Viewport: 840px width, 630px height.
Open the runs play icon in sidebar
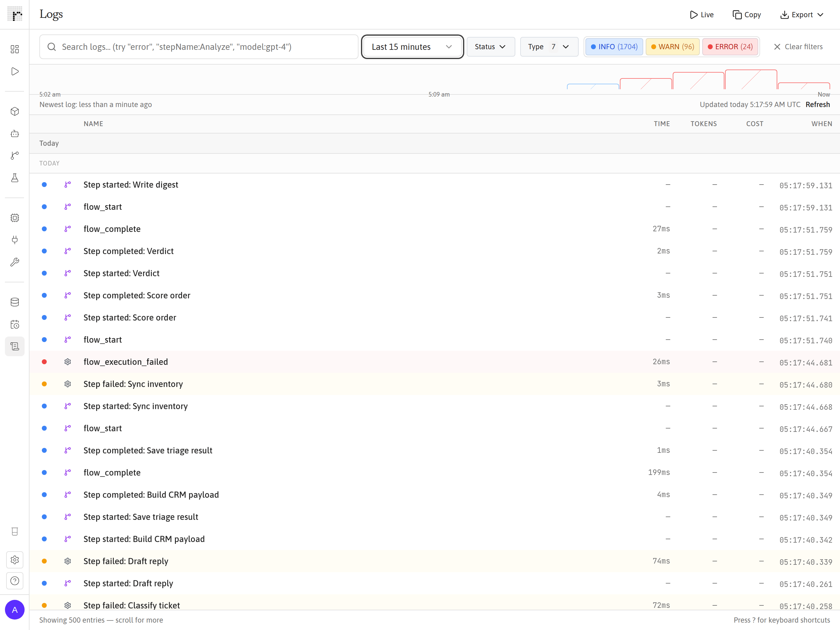click(14, 71)
